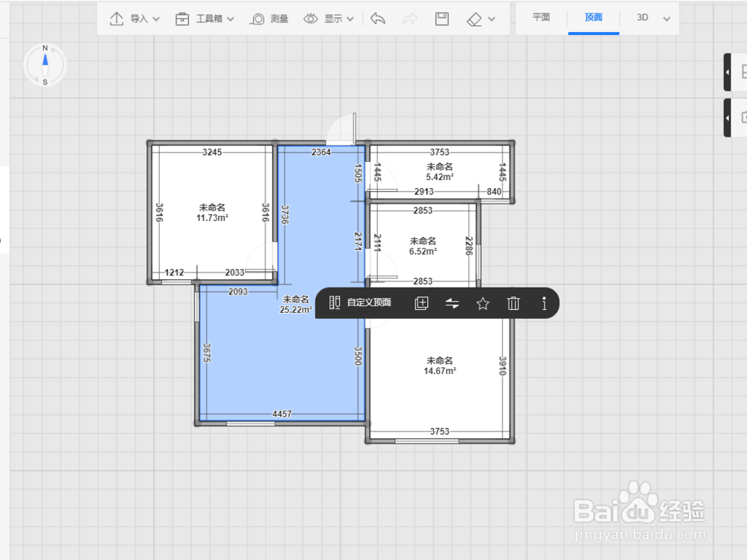
Task: Click the 显示 eye icon
Action: tap(311, 19)
